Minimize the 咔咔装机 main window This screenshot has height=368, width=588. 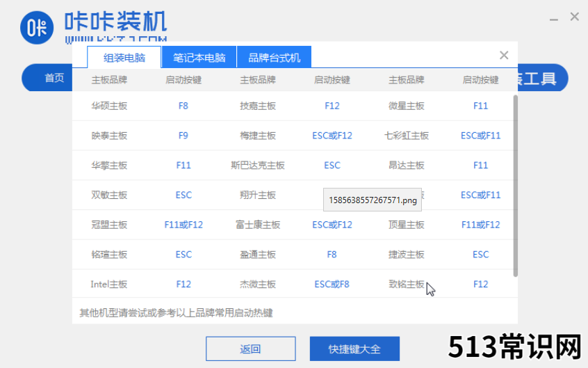click(x=554, y=19)
